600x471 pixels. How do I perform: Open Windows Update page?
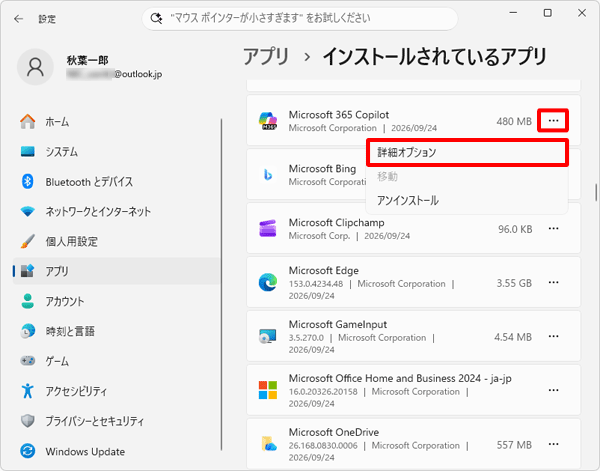(x=117, y=451)
